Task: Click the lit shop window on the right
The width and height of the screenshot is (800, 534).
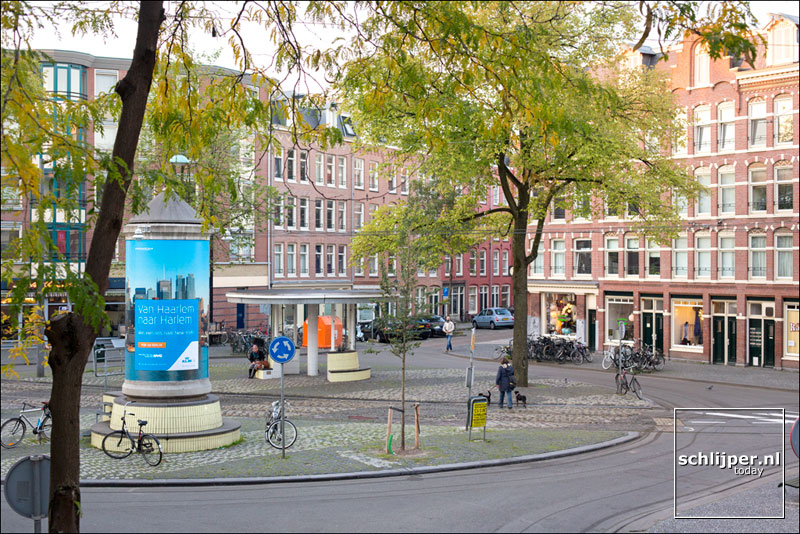Action: click(687, 325)
